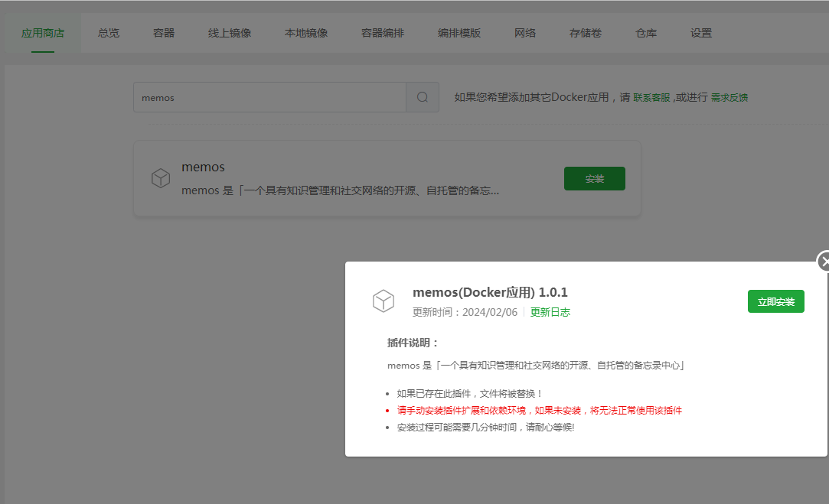Click the cube icon in the install dialog
829x504 pixels.
(383, 301)
